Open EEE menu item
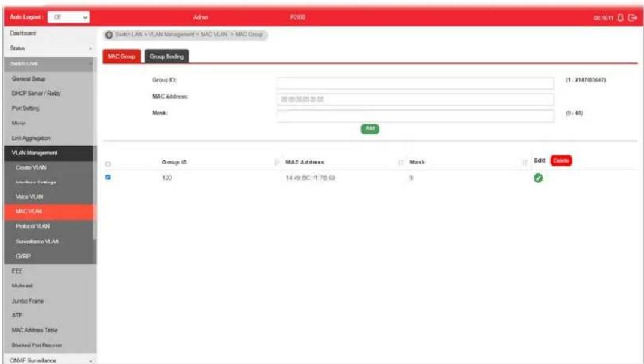The width and height of the screenshot is (644, 364). click(x=17, y=271)
